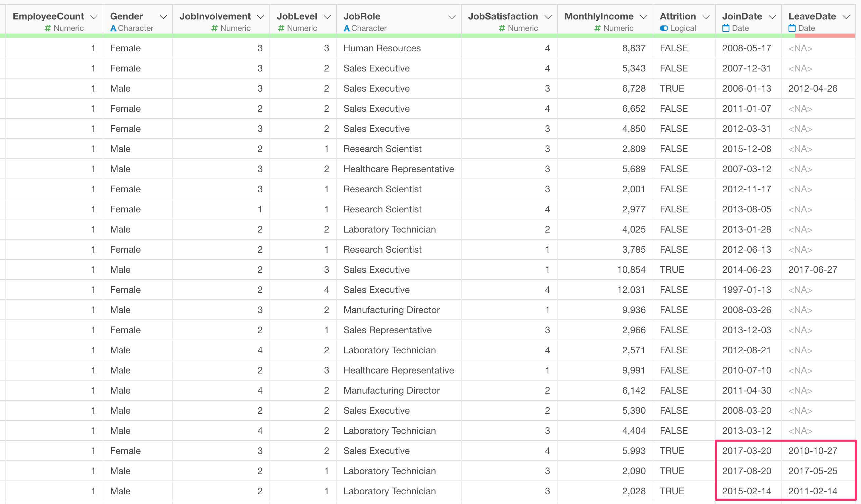Click the Numeric type icon under EmployeeCount

click(48, 29)
